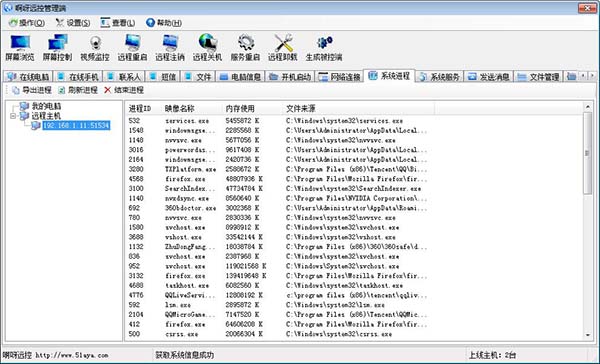Click 获取系统信息成功 status message

tap(184, 355)
